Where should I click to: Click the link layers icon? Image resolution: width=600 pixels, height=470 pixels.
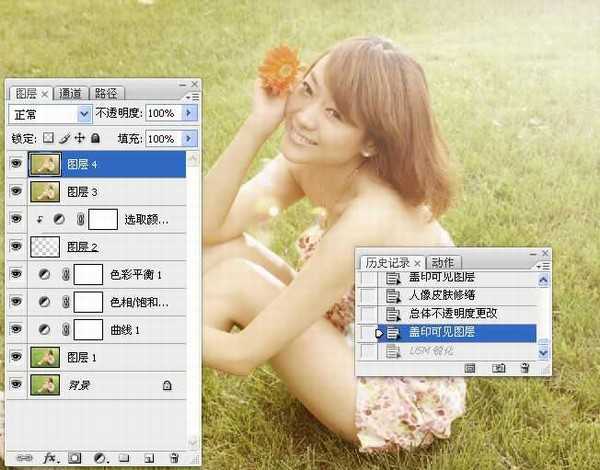coord(23,457)
